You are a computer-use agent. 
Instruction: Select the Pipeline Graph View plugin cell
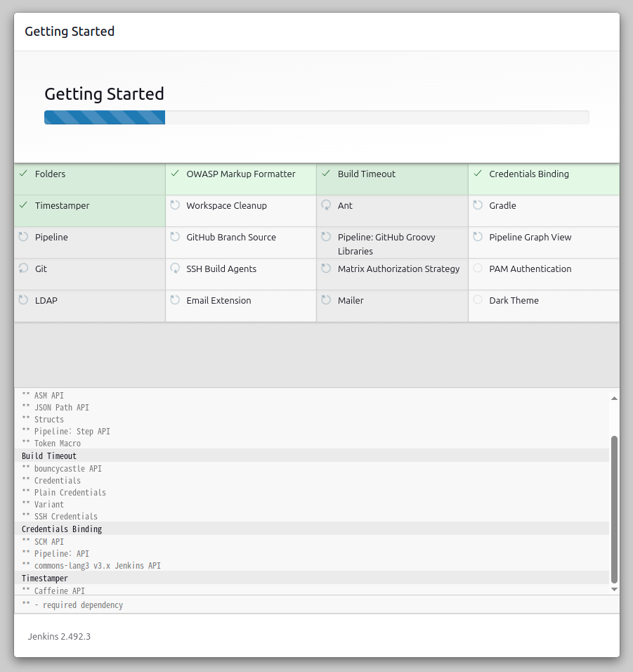(x=544, y=243)
